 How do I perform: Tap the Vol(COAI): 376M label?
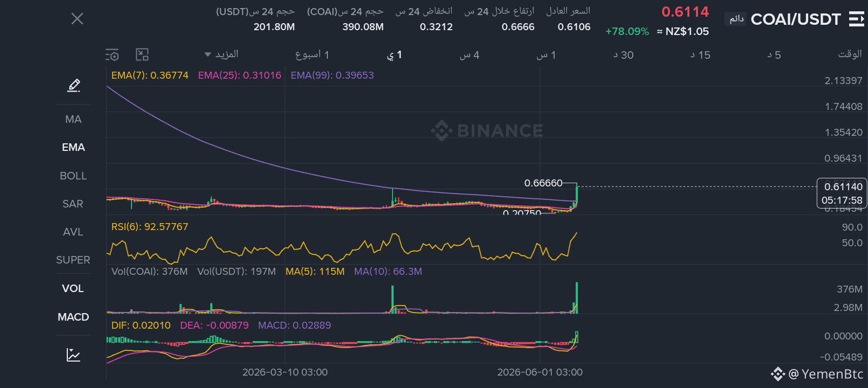point(149,272)
